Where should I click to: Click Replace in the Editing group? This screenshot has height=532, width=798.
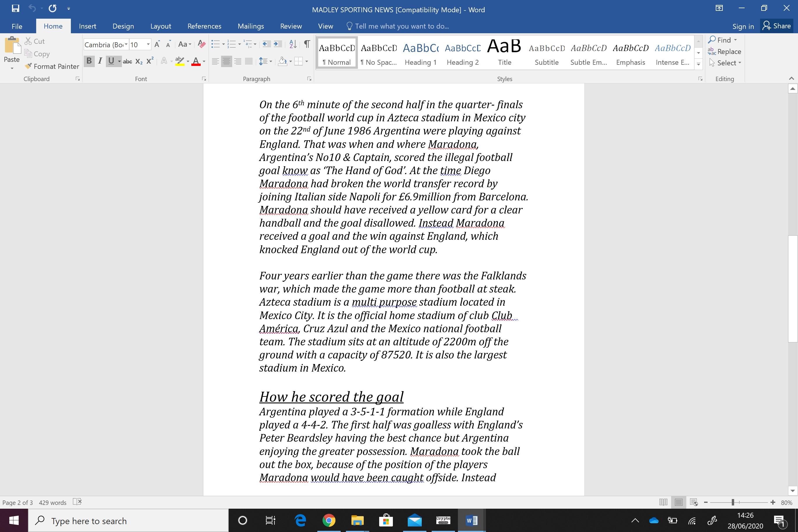(x=725, y=52)
